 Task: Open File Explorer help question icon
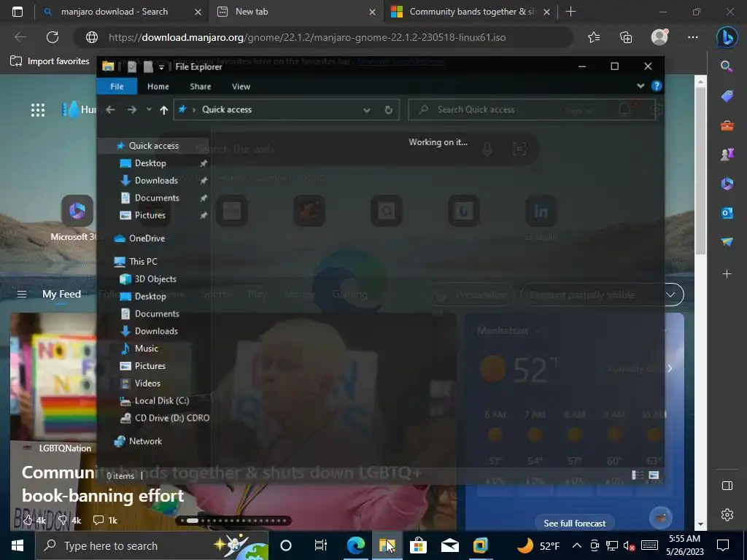pyautogui.click(x=657, y=86)
